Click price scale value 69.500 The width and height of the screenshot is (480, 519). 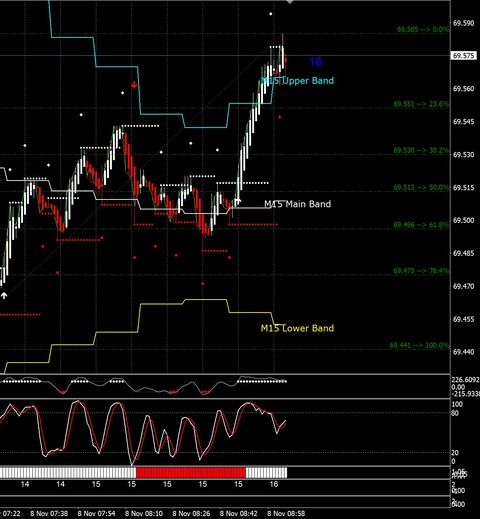tap(464, 220)
